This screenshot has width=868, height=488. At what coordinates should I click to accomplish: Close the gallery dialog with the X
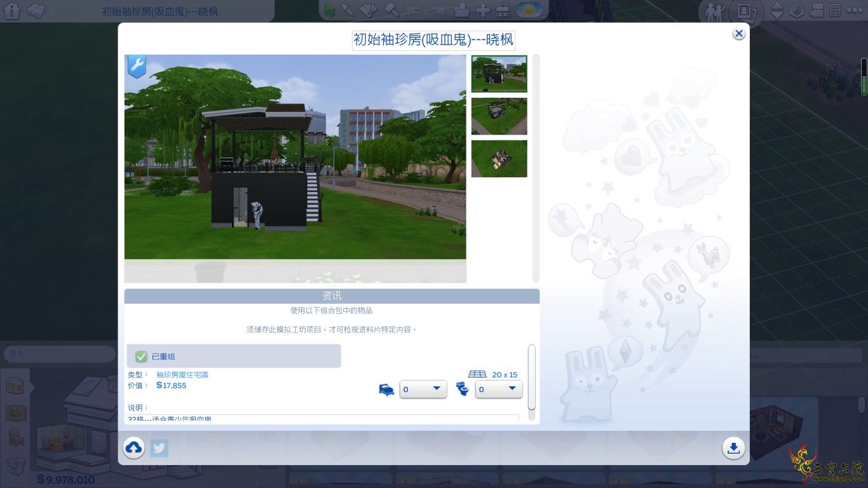pyautogui.click(x=738, y=34)
